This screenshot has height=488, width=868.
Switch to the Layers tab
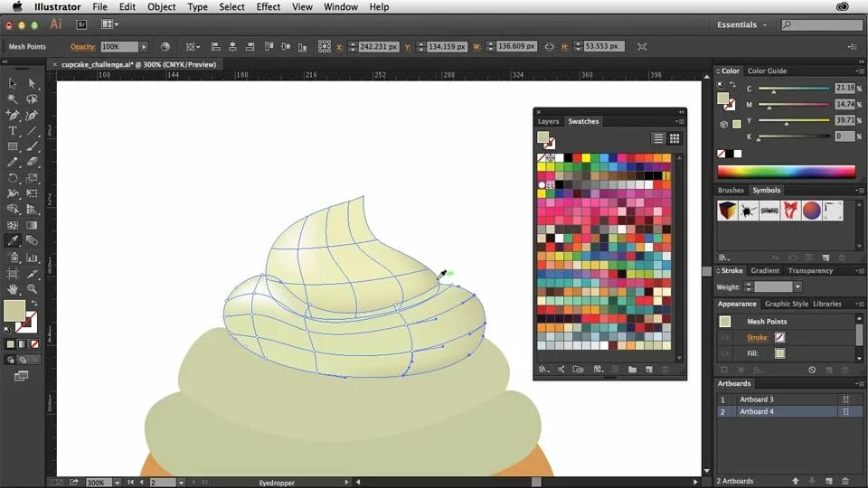coord(548,121)
